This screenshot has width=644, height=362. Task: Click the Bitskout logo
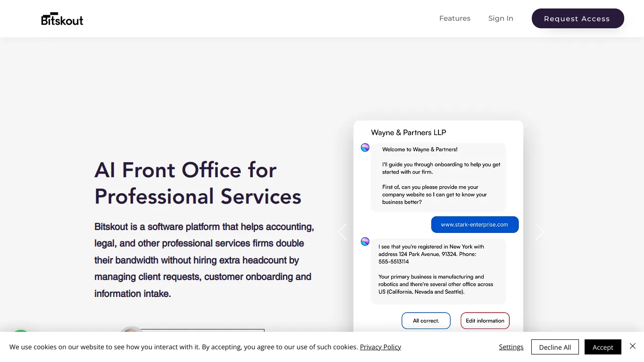(62, 18)
